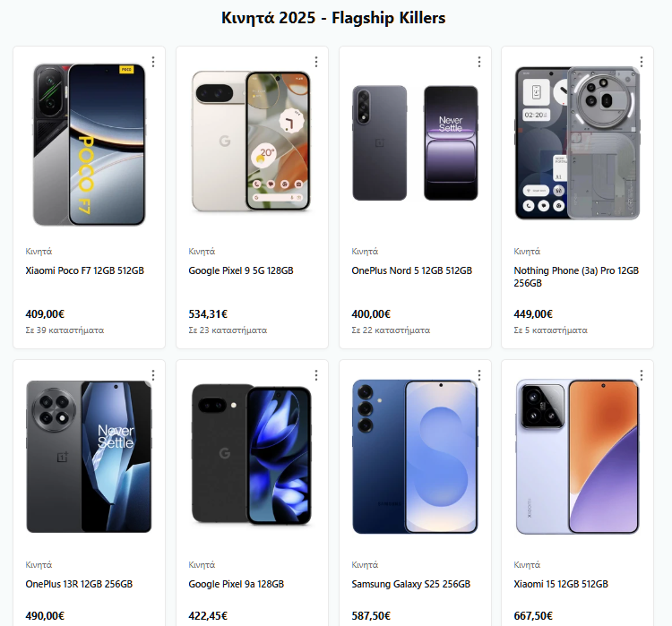Open options menu for OnePlus 13R card

153,375
